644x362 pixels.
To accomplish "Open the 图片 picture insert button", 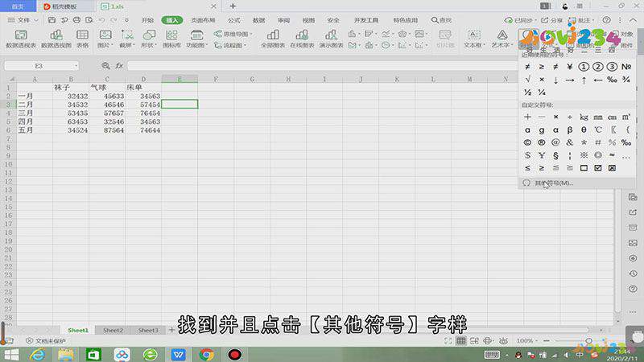I will pyautogui.click(x=105, y=39).
